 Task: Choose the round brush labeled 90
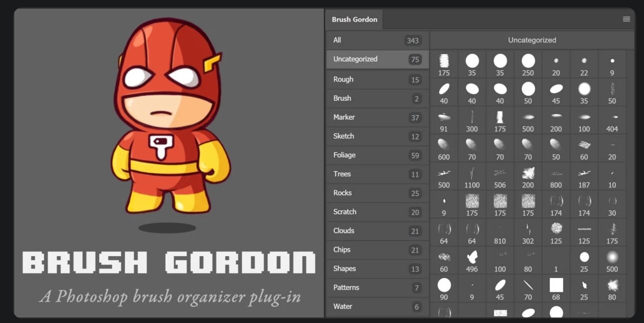[444, 289]
